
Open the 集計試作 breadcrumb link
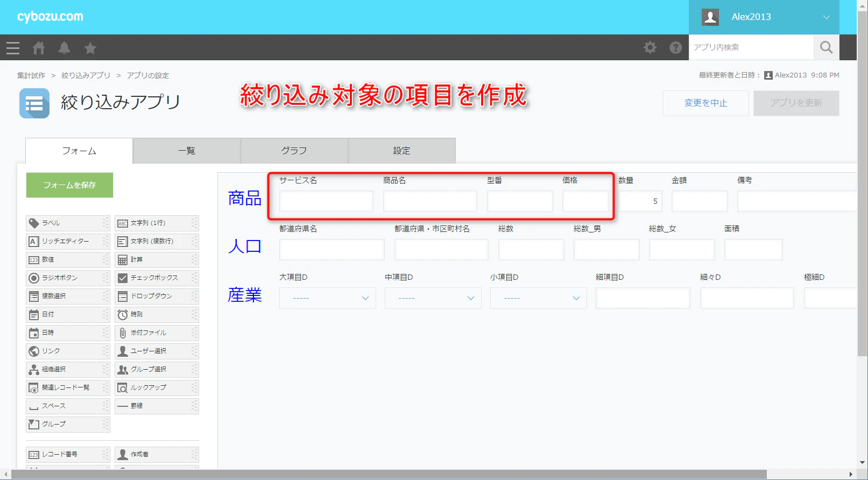click(31, 75)
